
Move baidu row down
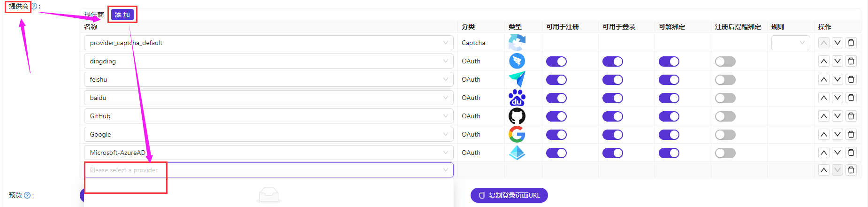pyautogui.click(x=838, y=98)
